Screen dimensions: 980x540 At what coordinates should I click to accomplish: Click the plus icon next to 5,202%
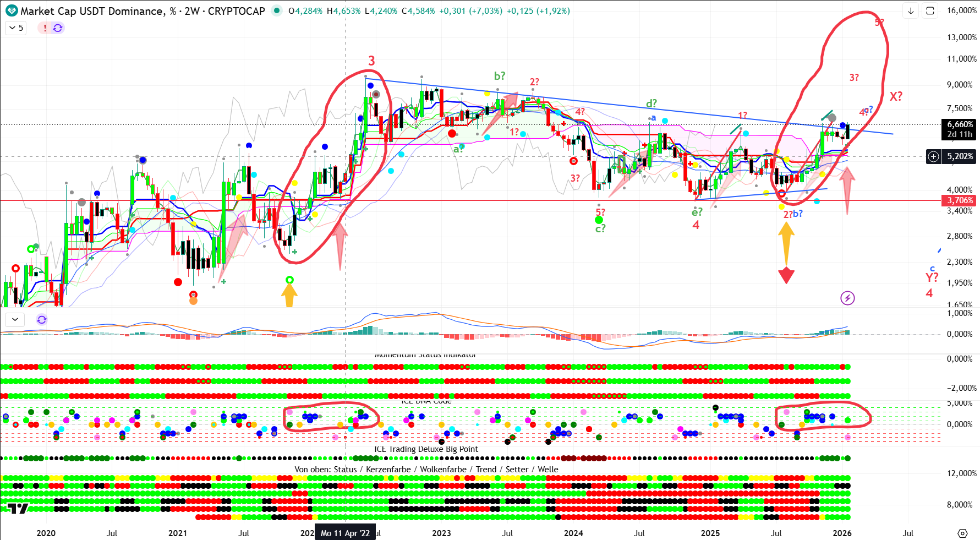click(x=933, y=156)
